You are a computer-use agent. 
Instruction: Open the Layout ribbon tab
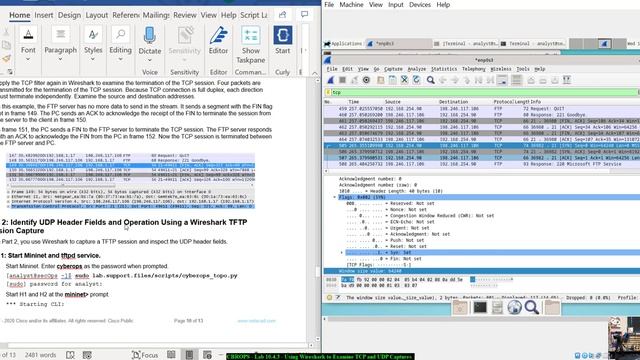[97, 15]
